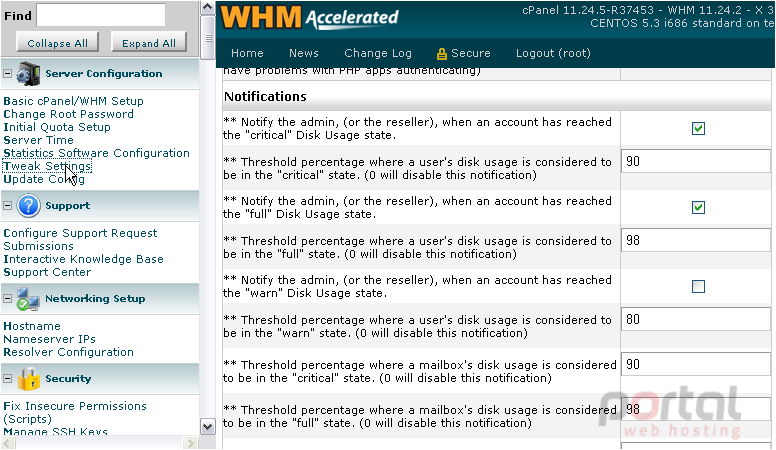
Task: Open Nameserver IPs link
Action: 49,339
